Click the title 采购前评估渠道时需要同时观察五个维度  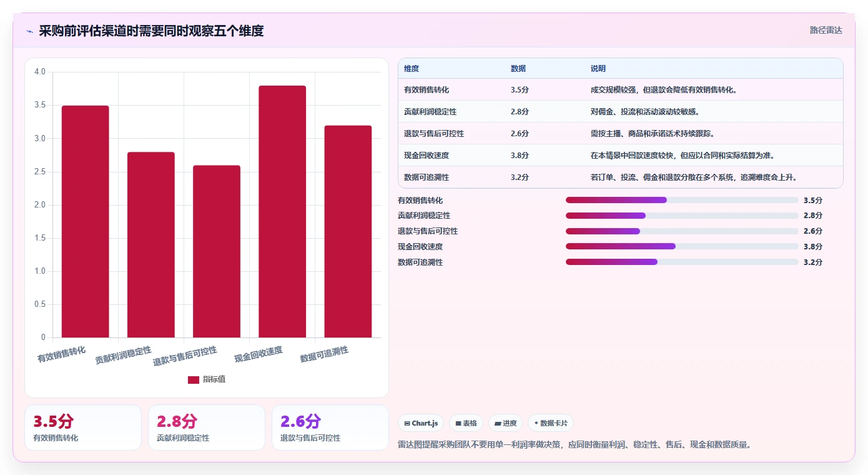coord(151,31)
